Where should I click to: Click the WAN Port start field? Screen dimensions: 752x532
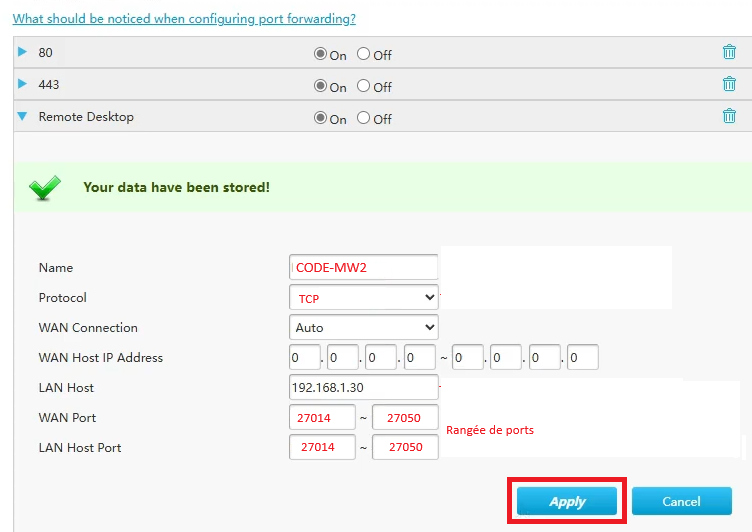[x=322, y=417]
